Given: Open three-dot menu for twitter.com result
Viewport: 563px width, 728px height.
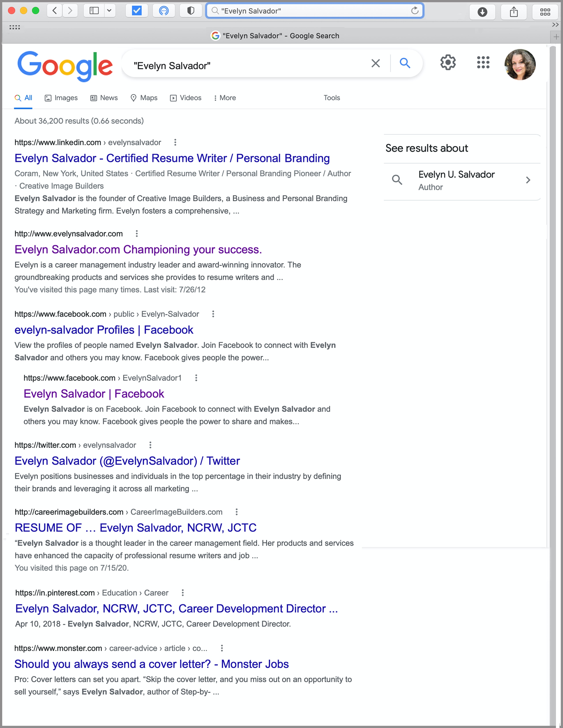Looking at the screenshot, I should 150,445.
